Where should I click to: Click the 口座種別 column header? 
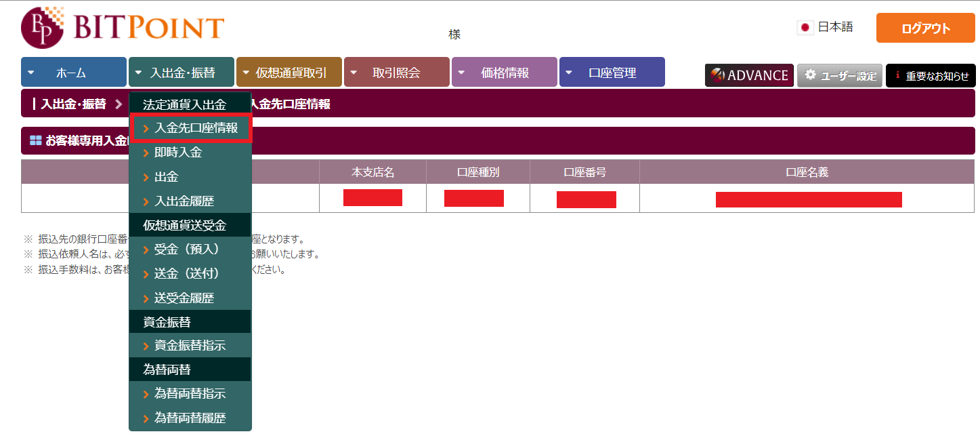click(x=478, y=172)
